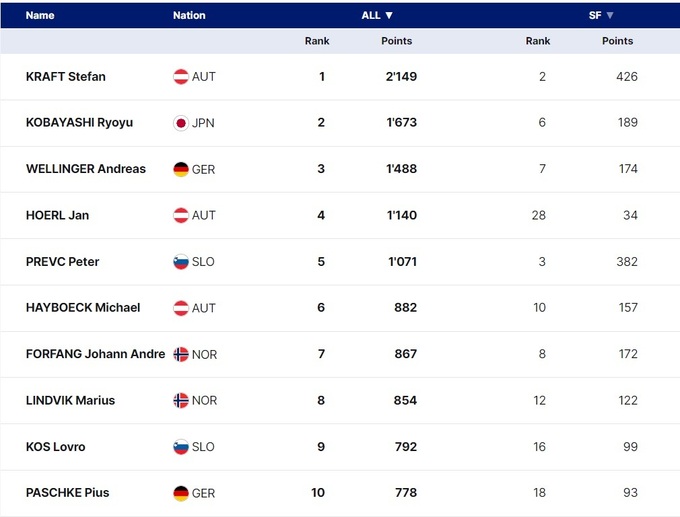Sort by the ALL column dropdown arrow

(389, 16)
